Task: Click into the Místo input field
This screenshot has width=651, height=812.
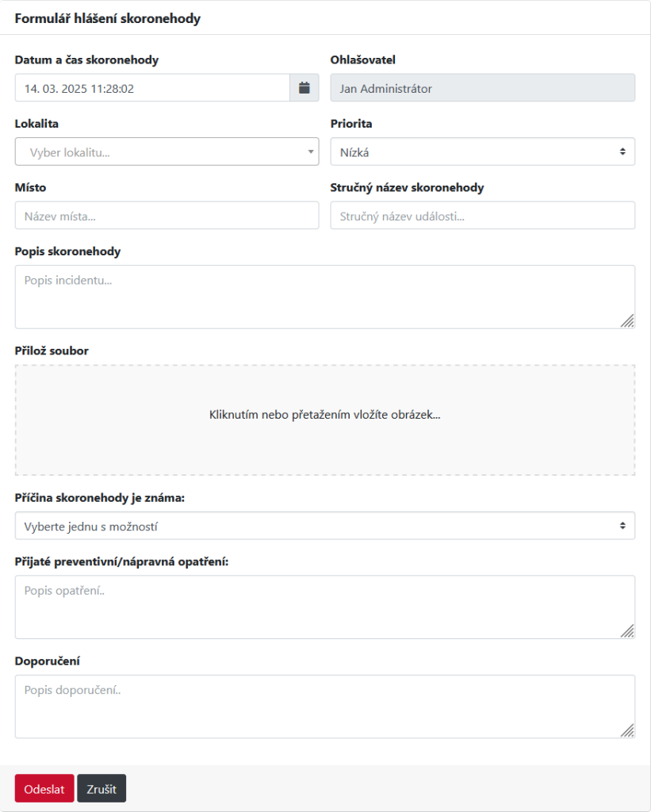Action: pos(167,215)
